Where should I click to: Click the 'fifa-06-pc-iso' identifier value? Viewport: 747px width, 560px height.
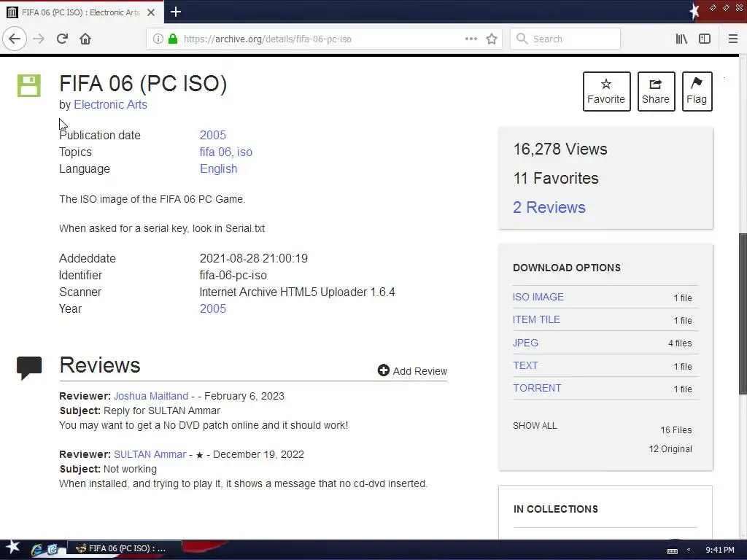tap(233, 275)
